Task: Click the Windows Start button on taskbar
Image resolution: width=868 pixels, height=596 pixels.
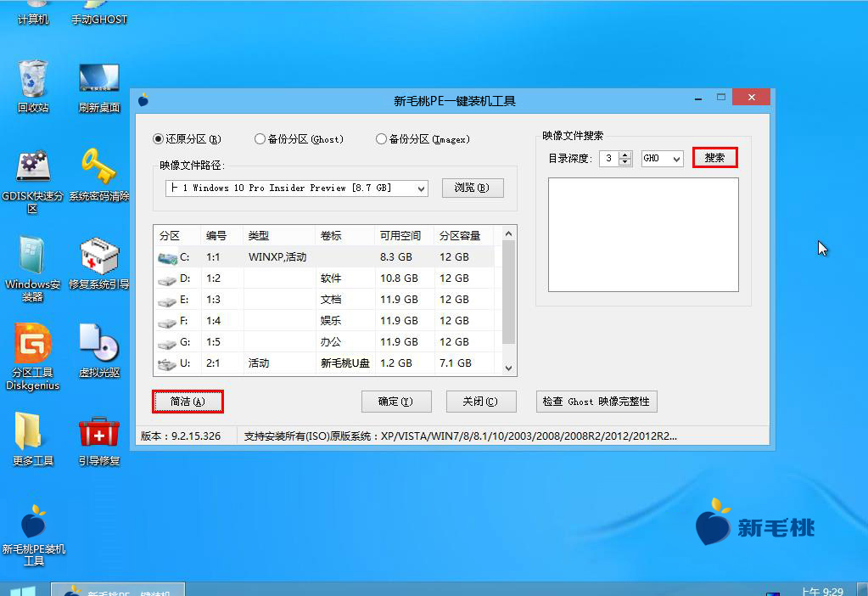Action: click(22, 590)
